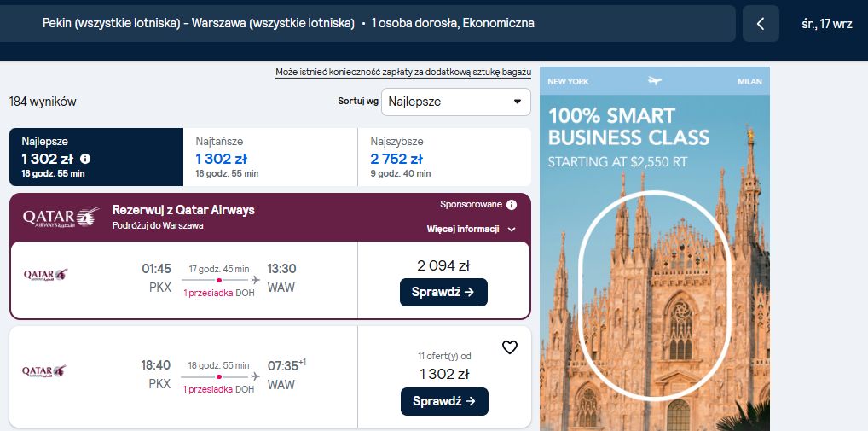
Task: Go to previous day with left chevron
Action: (x=761, y=24)
